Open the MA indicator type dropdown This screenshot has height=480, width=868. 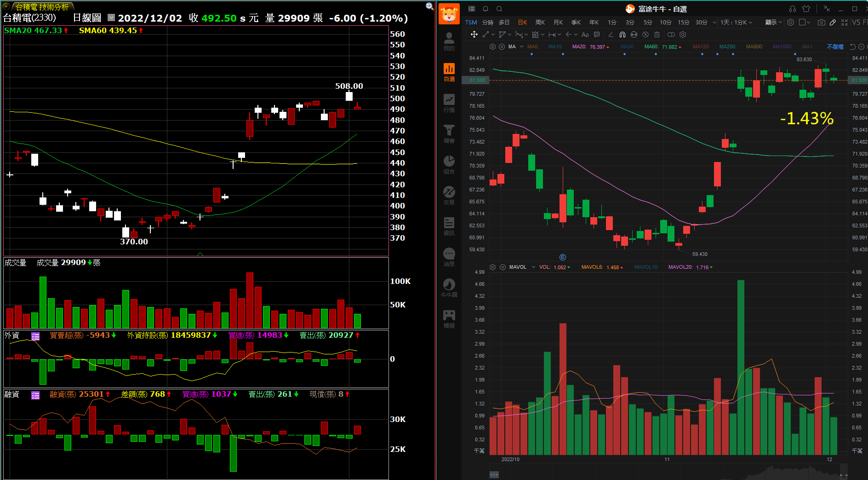coord(521,46)
